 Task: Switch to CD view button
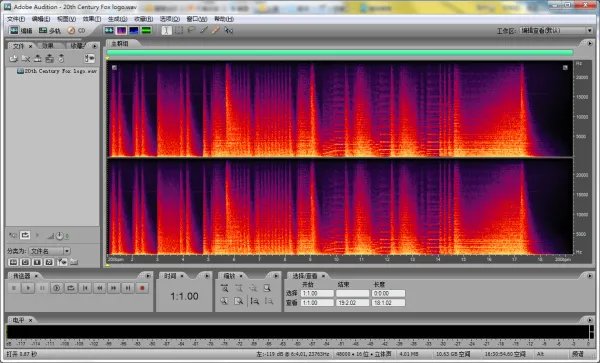pyautogui.click(x=76, y=30)
